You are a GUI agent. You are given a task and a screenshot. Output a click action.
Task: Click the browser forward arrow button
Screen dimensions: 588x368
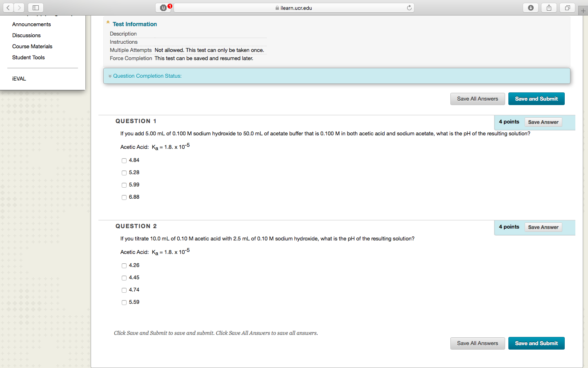[x=19, y=8]
